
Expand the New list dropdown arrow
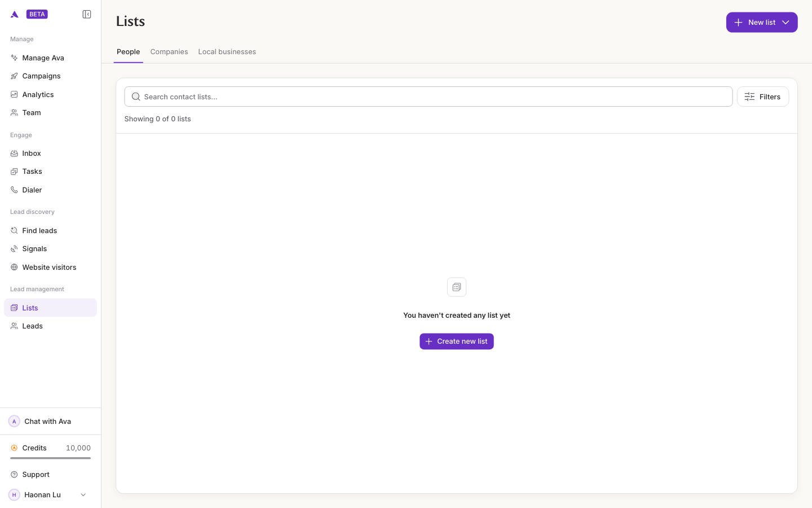click(x=785, y=23)
